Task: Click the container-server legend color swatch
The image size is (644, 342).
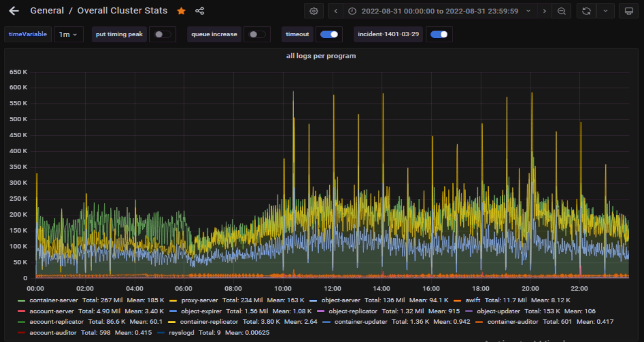Action: (x=21, y=301)
